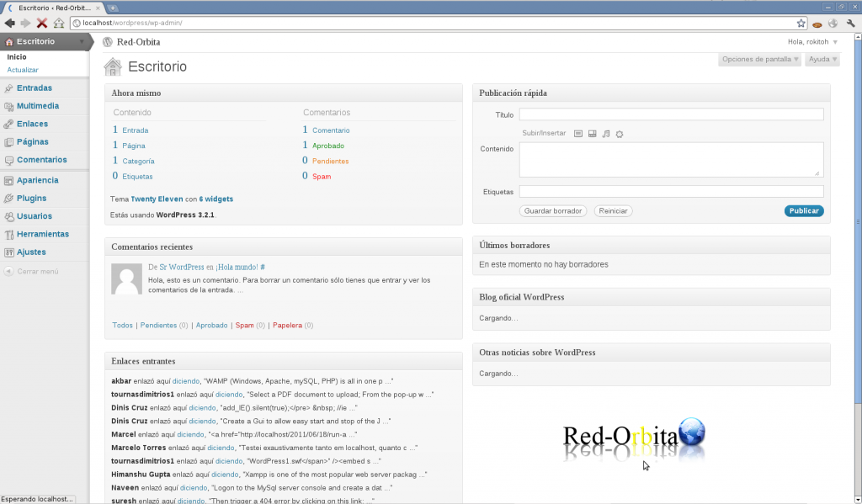
Task: Open the 1 Categoría link
Action: (x=134, y=161)
